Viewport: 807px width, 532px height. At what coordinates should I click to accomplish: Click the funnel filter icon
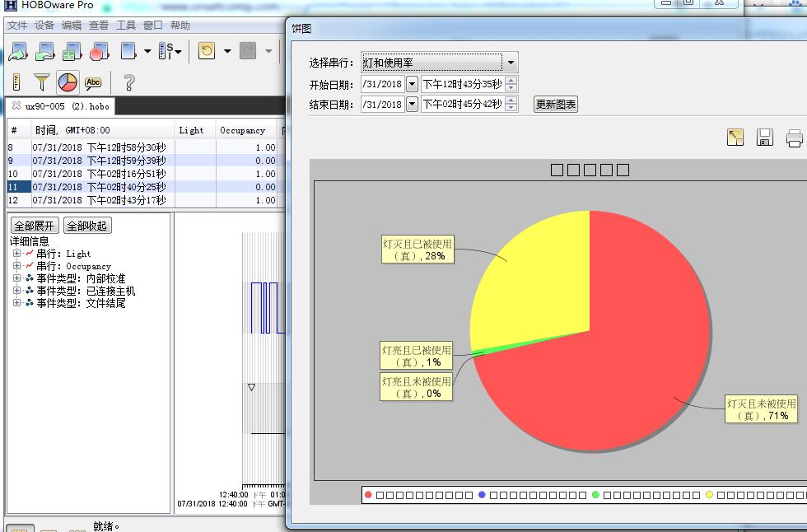click(41, 82)
